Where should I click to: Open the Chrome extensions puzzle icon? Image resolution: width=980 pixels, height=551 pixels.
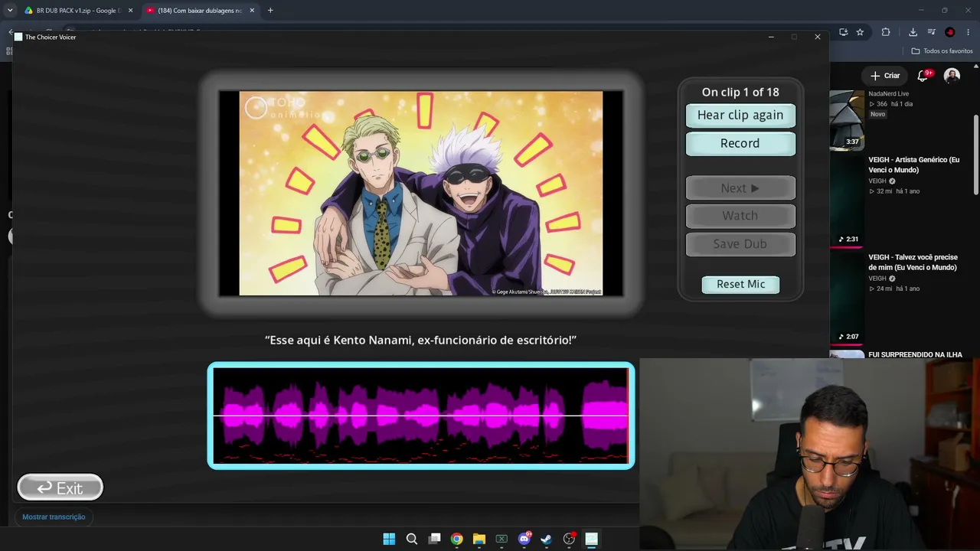coord(886,32)
